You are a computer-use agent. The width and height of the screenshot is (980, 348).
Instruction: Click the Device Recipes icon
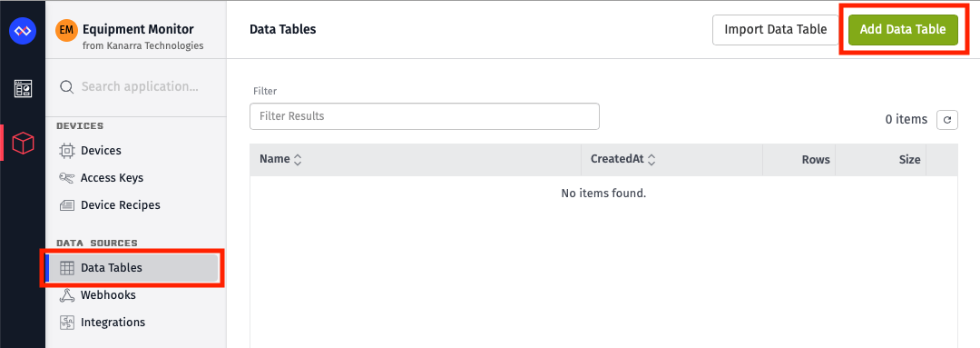pyautogui.click(x=66, y=205)
